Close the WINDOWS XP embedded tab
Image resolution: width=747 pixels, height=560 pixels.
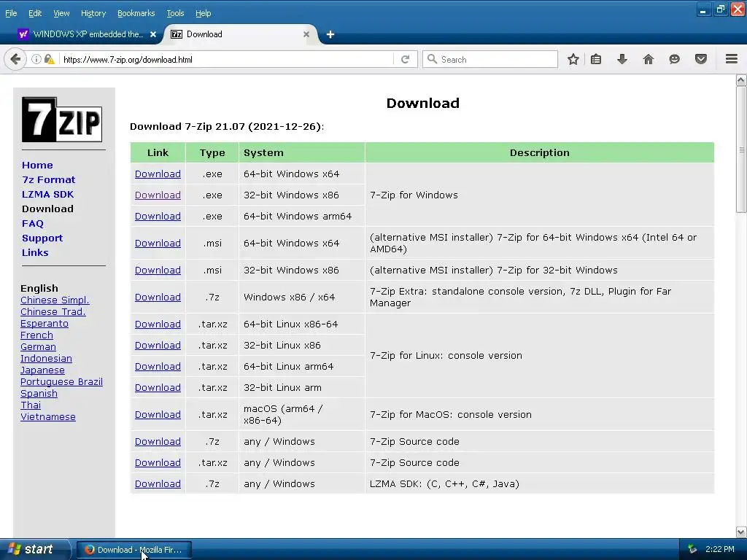pyautogui.click(x=153, y=34)
